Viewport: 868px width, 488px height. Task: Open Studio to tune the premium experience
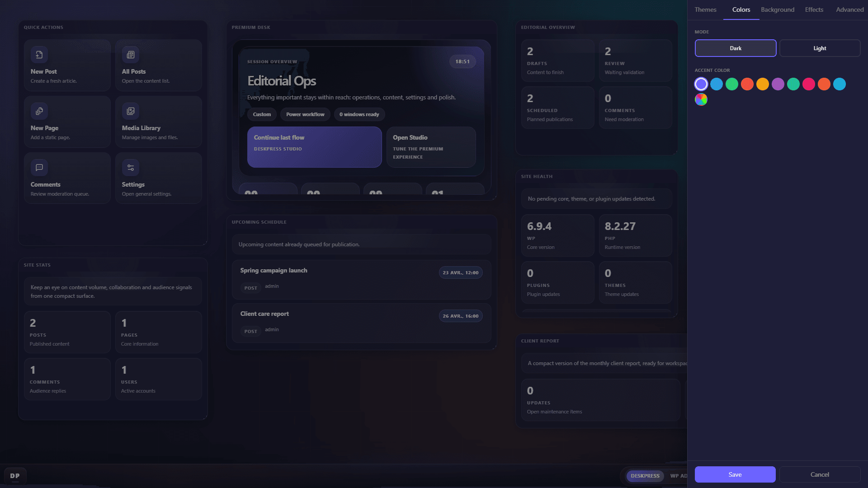(430, 147)
